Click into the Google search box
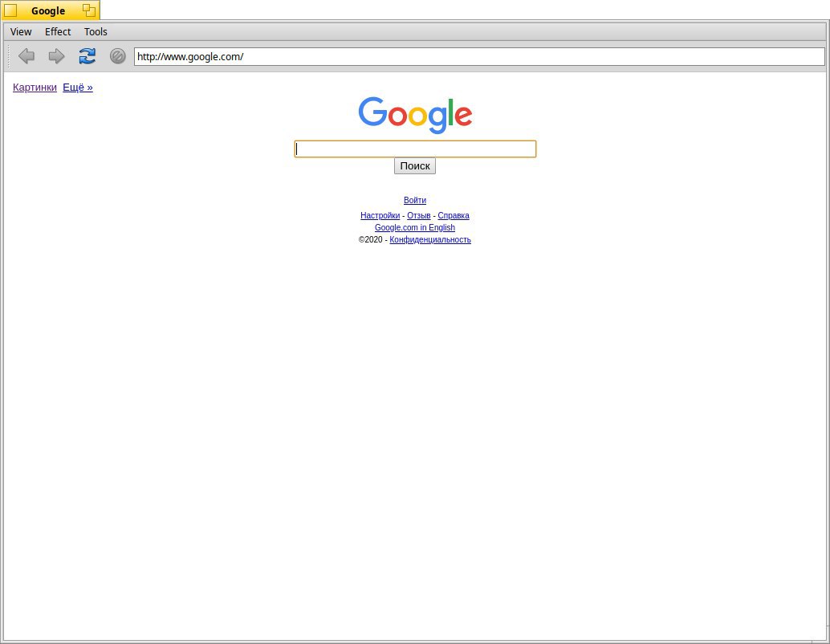This screenshot has width=830, height=644. coord(415,149)
